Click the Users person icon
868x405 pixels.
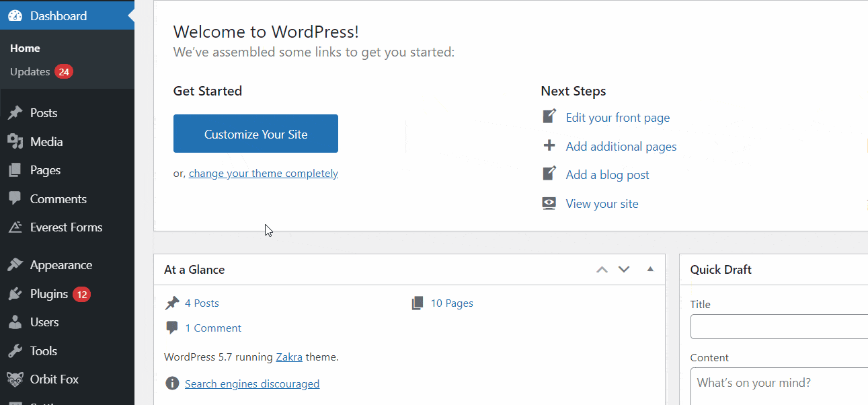coord(15,322)
